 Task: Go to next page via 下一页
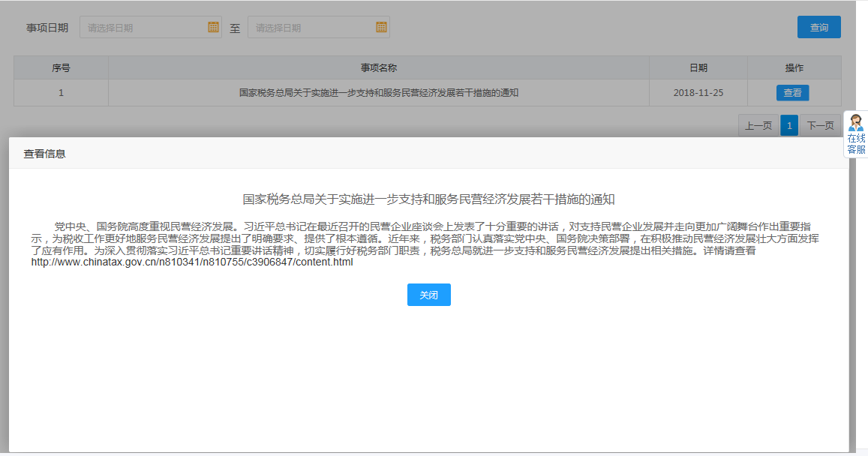[820, 125]
